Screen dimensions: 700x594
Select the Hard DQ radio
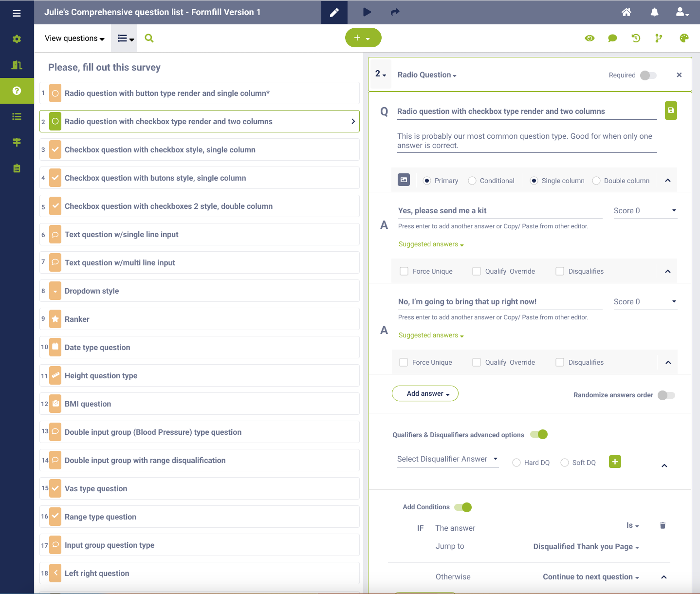point(516,463)
